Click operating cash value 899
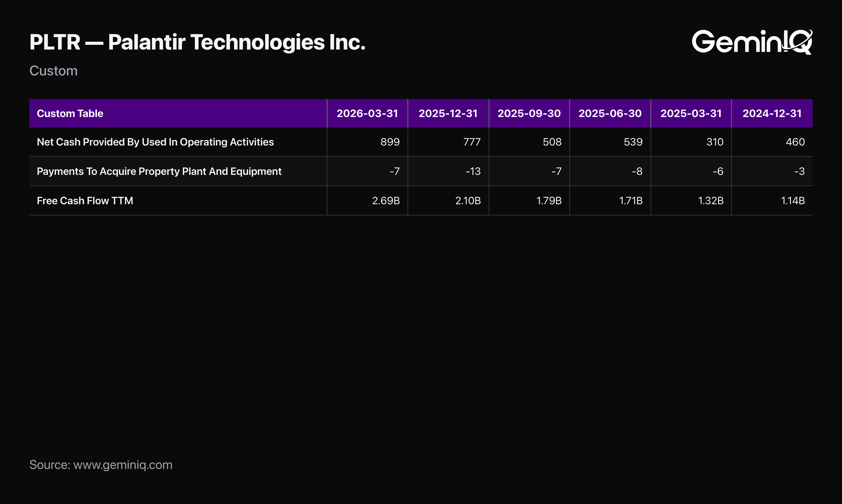 click(x=390, y=142)
